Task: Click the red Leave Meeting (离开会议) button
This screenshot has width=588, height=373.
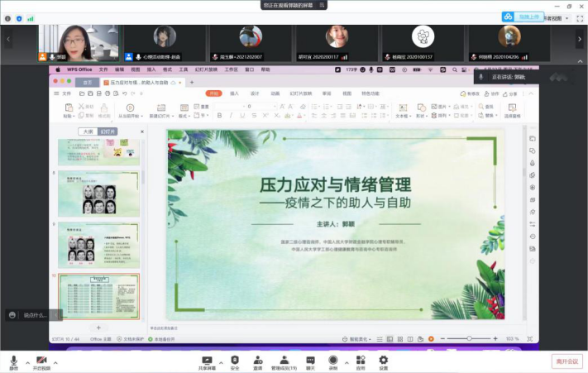Action: (x=566, y=361)
